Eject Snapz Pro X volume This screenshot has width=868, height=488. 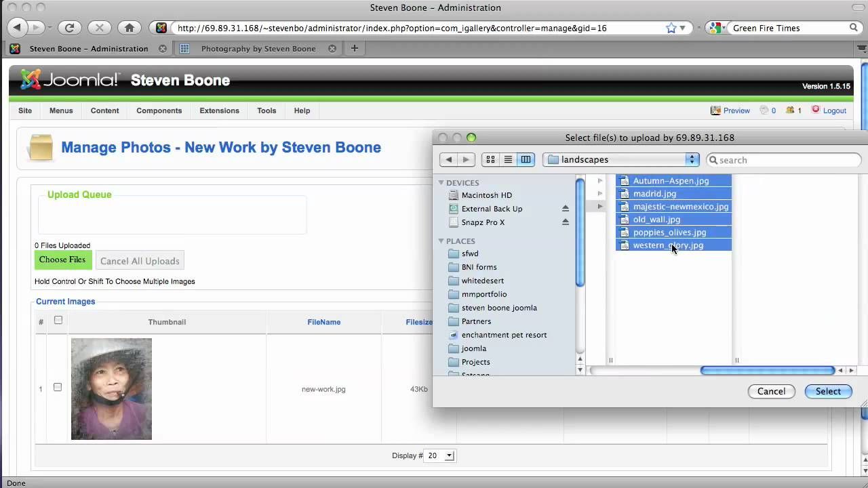[566, 222]
